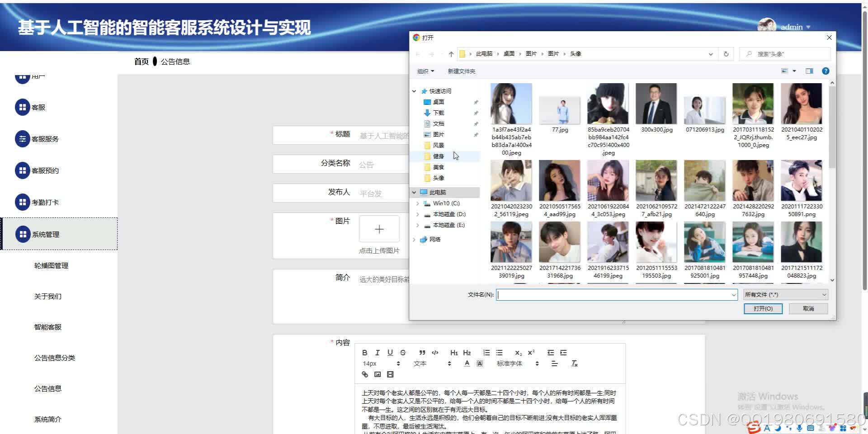Select the underline formatting icon

coord(390,353)
